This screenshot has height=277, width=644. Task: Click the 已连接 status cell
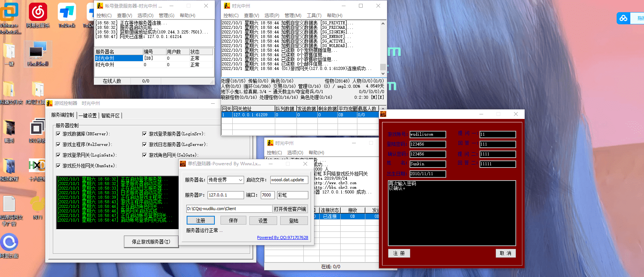tap(330, 216)
